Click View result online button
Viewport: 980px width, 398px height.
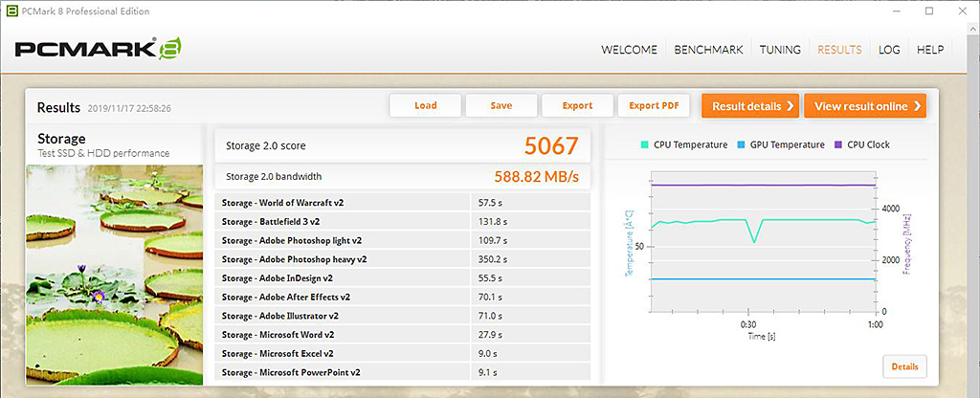pos(865,106)
